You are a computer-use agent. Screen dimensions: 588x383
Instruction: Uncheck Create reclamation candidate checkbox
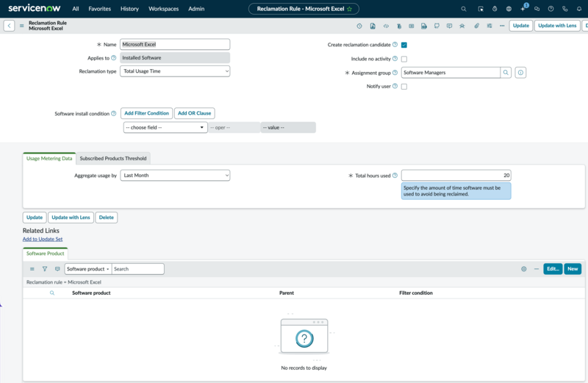tap(404, 45)
